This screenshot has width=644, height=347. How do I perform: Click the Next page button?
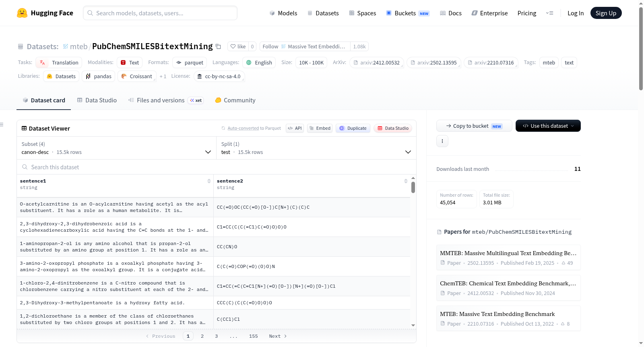[x=278, y=336]
